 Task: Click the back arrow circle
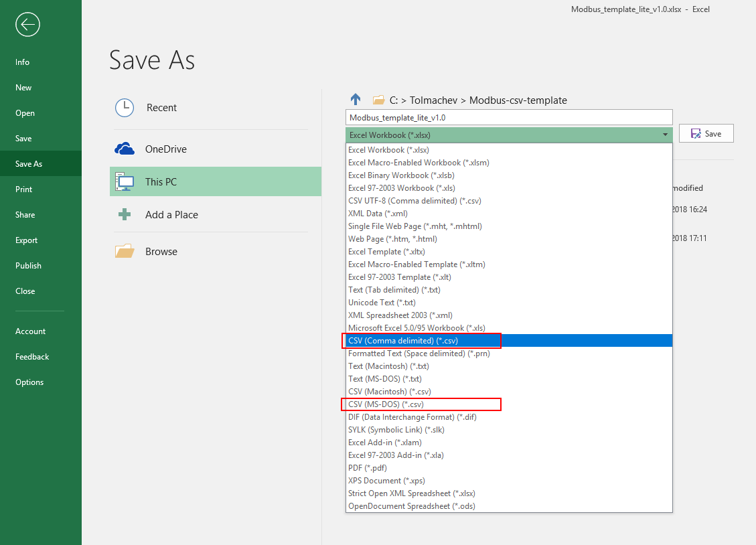(27, 25)
